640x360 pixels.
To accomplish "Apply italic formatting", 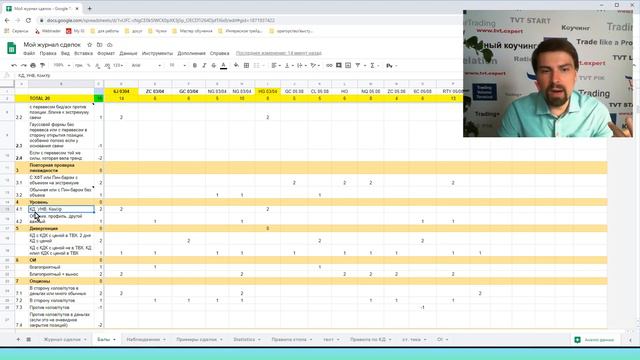I will click(x=204, y=65).
